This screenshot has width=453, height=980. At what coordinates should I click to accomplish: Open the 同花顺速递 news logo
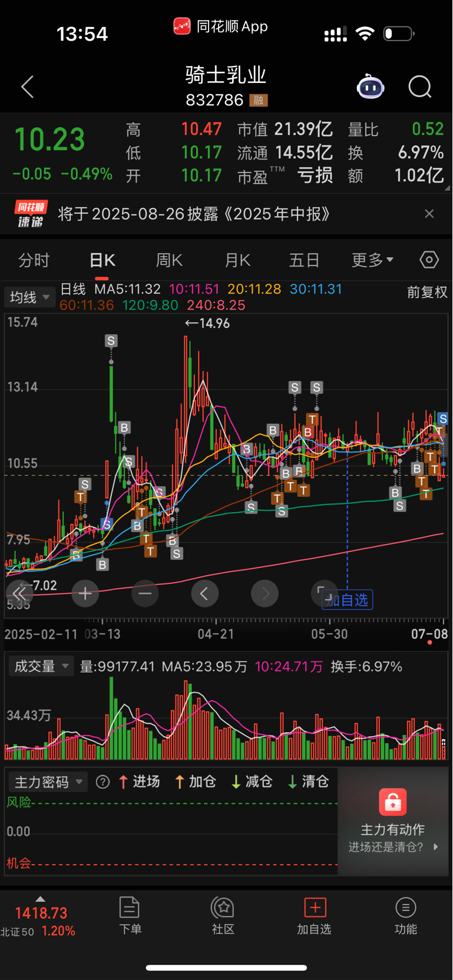[x=31, y=214]
